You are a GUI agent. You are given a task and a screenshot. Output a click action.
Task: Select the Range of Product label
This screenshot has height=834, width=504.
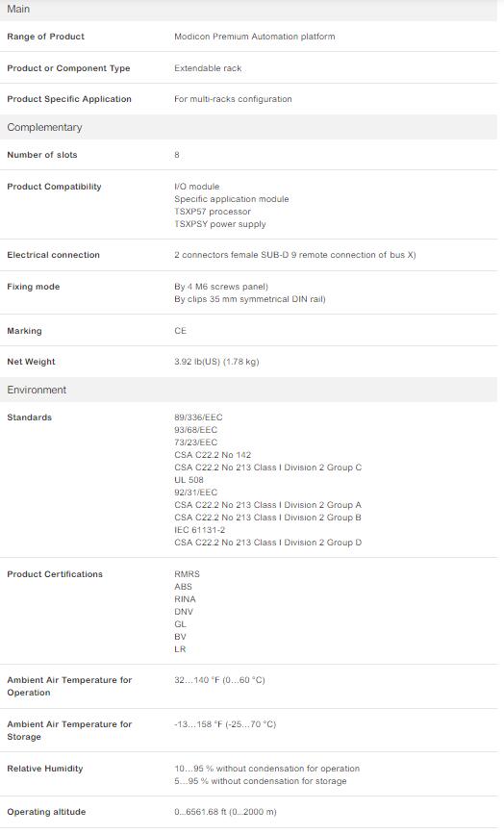point(46,37)
